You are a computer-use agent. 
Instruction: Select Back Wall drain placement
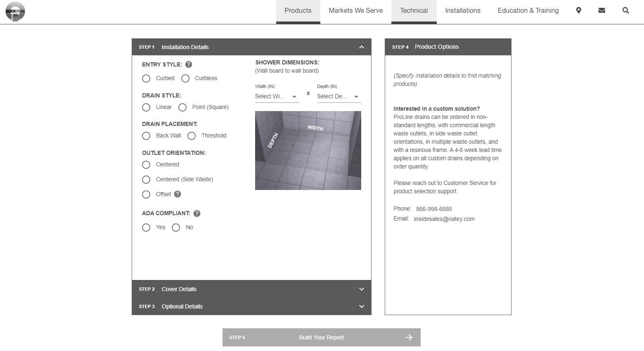[x=146, y=136]
